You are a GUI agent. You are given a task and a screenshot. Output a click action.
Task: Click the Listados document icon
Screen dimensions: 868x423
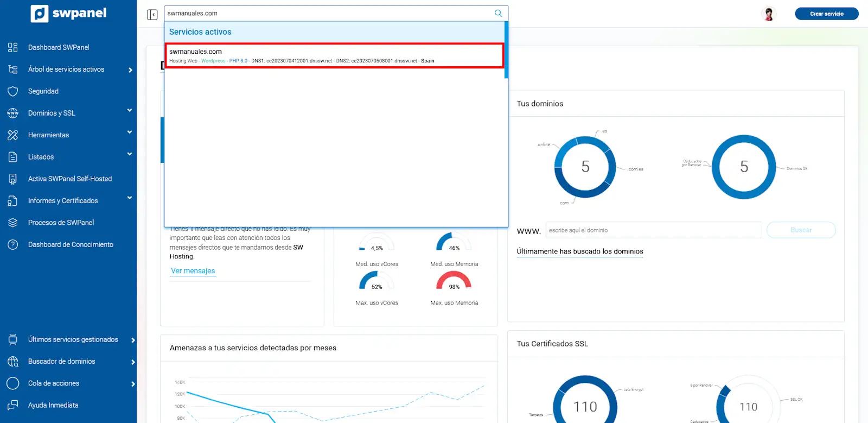pyautogui.click(x=13, y=157)
